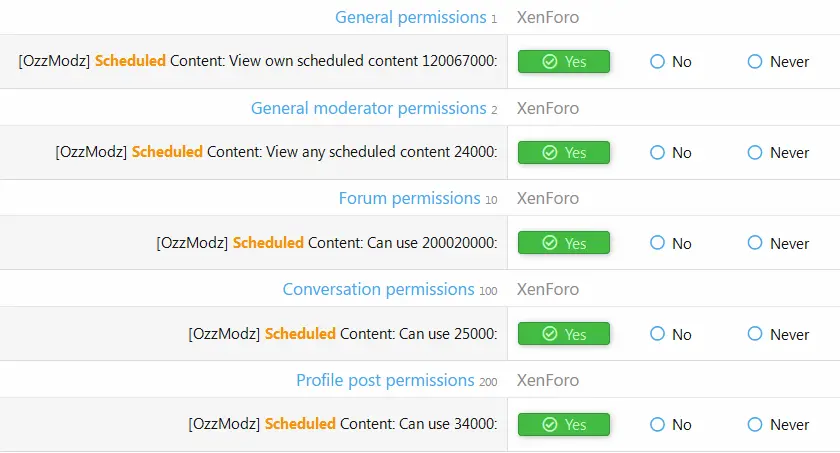
Task: Set View any scheduled content to Never
Action: point(778,153)
